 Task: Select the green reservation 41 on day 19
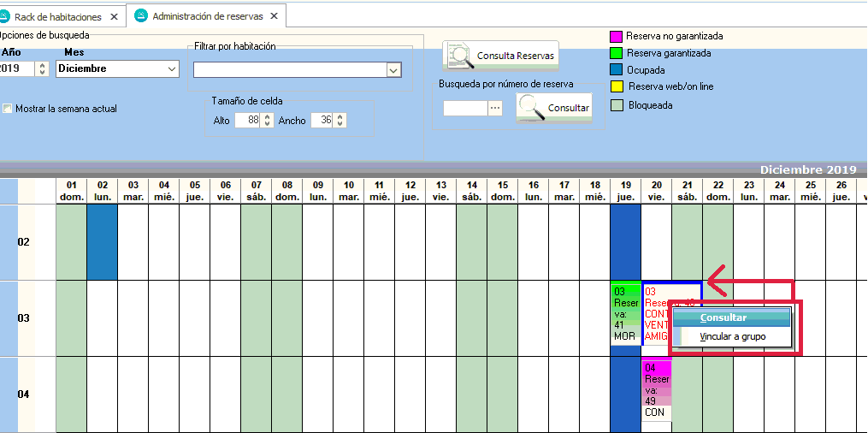[625, 313]
